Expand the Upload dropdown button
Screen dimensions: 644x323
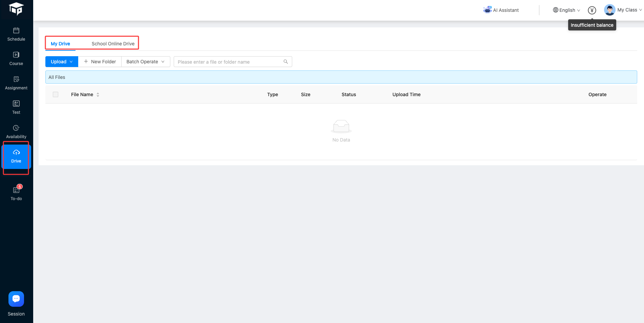point(62,62)
